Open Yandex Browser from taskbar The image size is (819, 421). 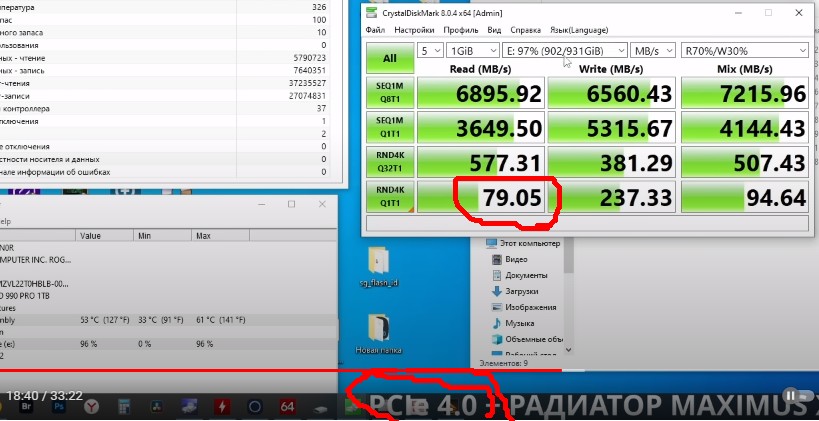pos(92,406)
